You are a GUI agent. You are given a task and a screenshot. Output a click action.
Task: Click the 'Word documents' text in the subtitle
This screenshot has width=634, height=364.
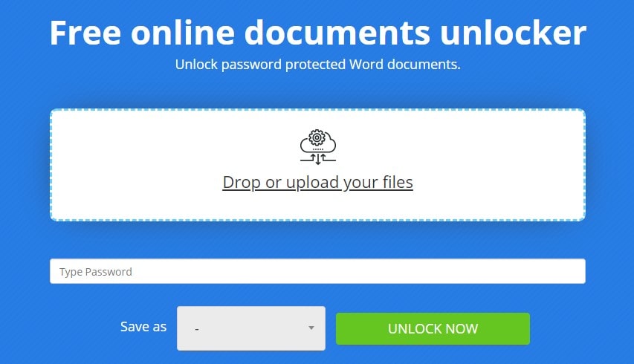[405, 64]
